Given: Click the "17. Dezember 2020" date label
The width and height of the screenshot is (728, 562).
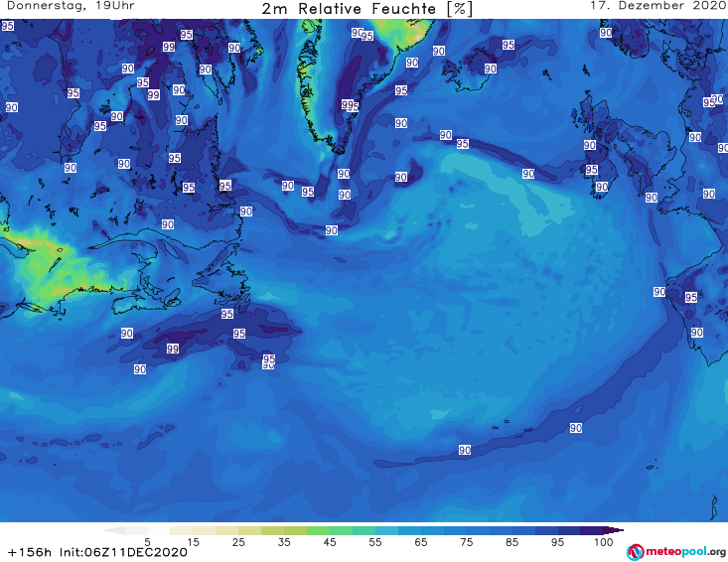Looking at the screenshot, I should click(657, 6).
